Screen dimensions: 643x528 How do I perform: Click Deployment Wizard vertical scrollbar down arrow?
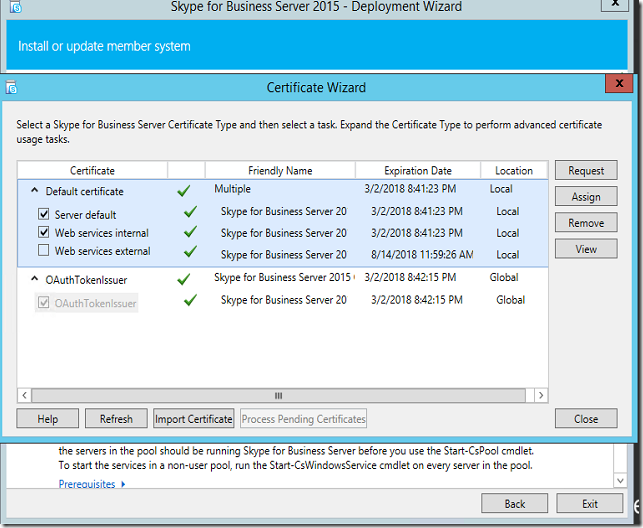[x=620, y=480]
